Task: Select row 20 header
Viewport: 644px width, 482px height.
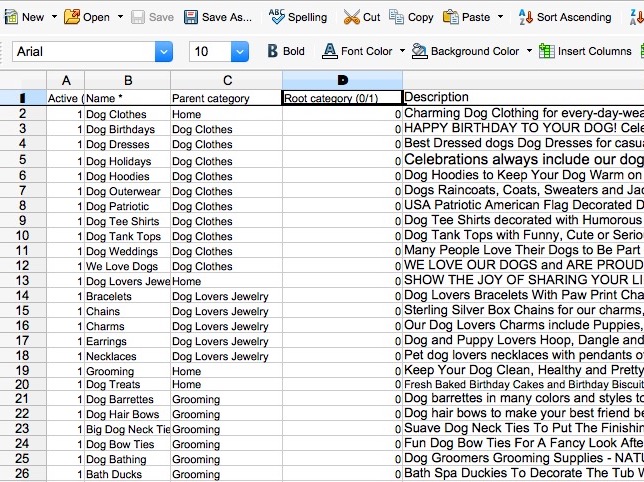Action: (x=23, y=384)
